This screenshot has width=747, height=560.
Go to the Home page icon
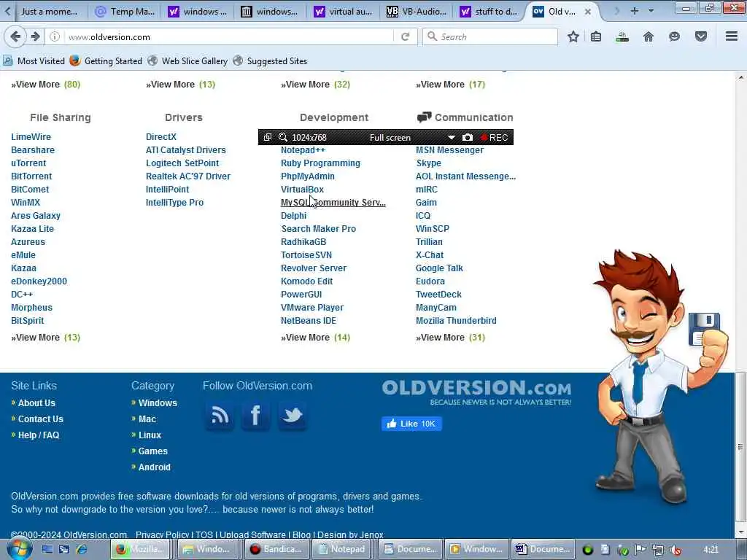pyautogui.click(x=648, y=36)
